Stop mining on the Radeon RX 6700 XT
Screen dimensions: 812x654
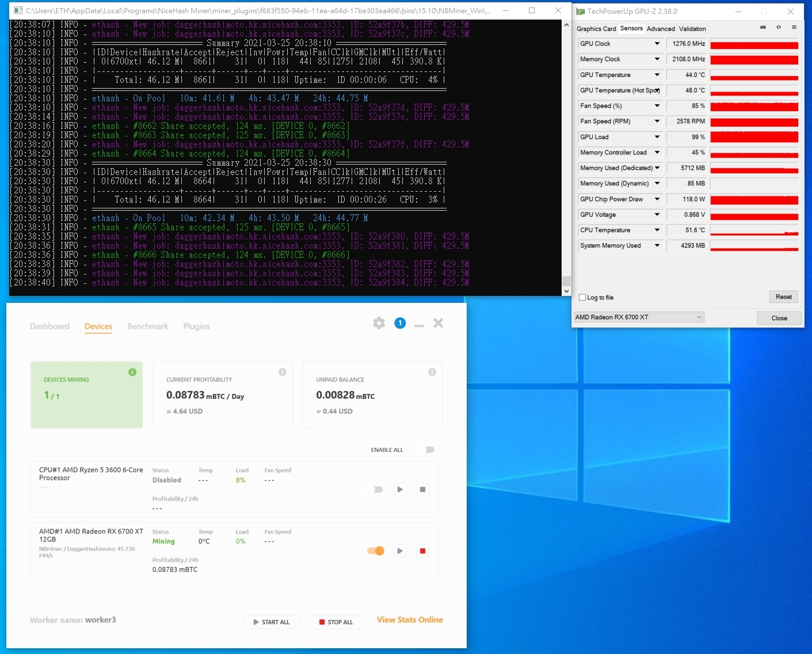pyautogui.click(x=422, y=551)
